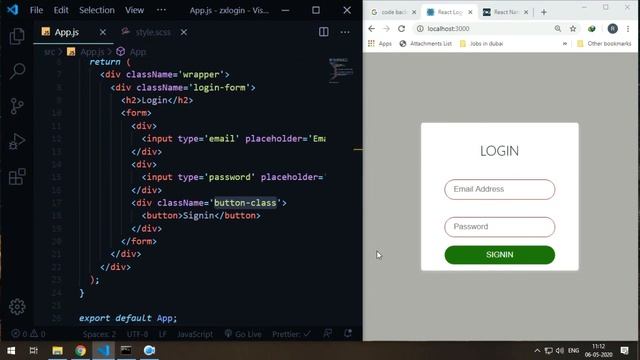This screenshot has height=360, width=640.
Task: Reload the localhost page
Action: point(402,29)
